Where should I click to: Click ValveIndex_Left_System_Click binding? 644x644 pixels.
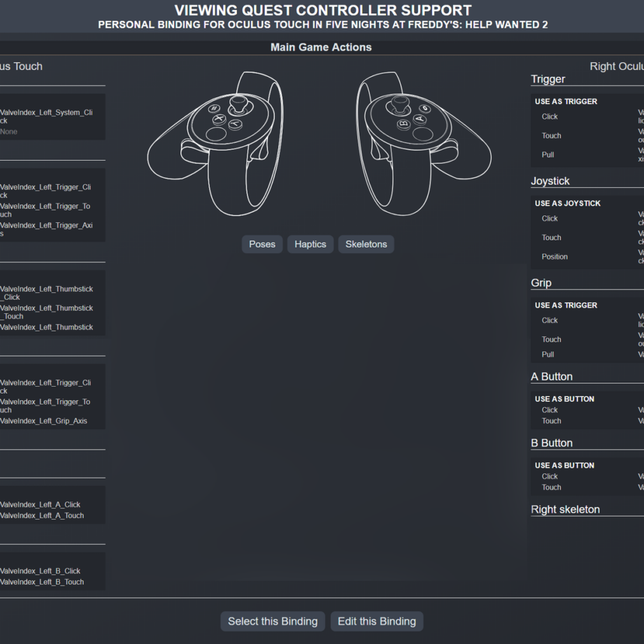(x=46, y=117)
